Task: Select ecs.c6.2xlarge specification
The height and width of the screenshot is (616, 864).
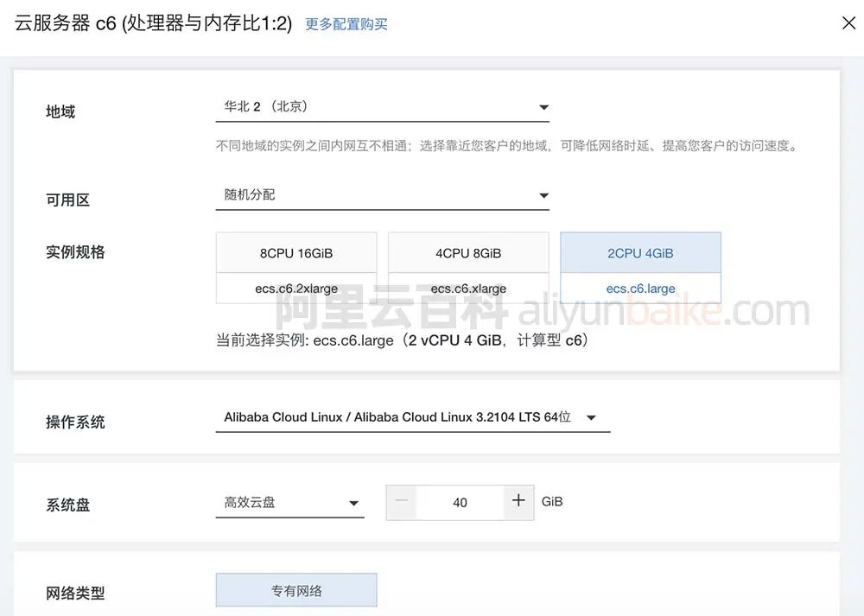Action: tap(296, 288)
